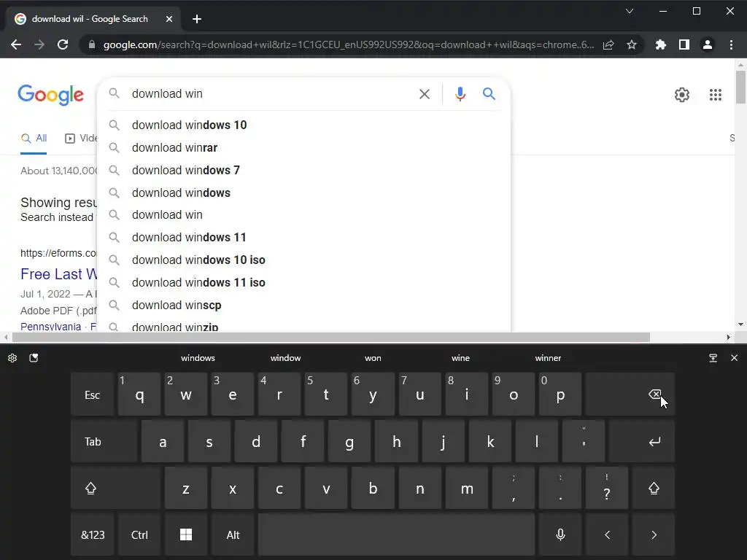
Task: Tap the keyboard microphone dictation key
Action: pyautogui.click(x=560, y=534)
